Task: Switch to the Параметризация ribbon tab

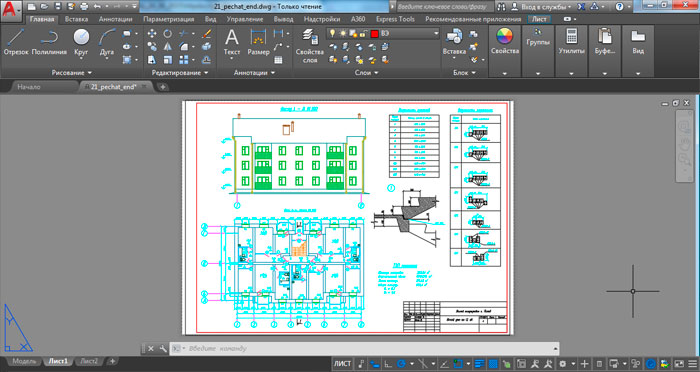Action: pyautogui.click(x=168, y=19)
